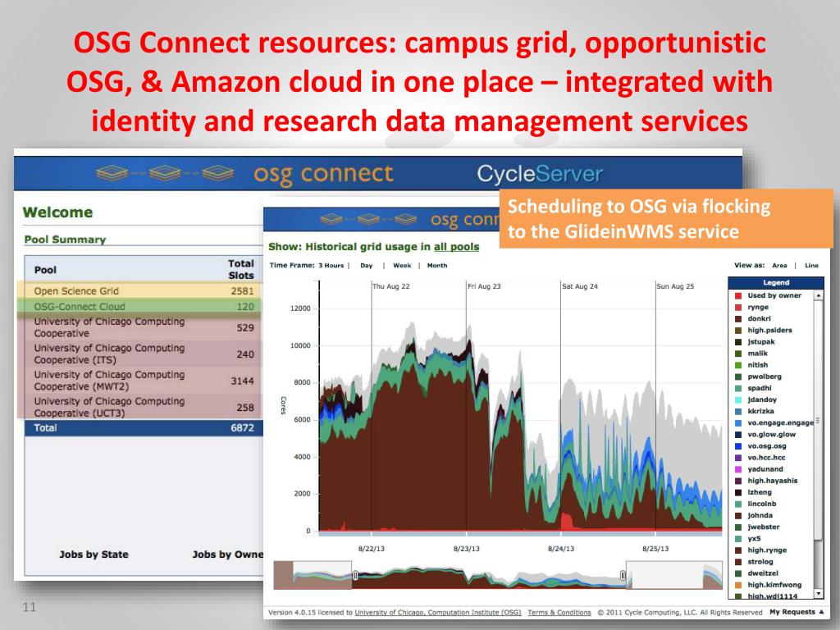
Task: Click the Open Science Grid pool row
Action: [143, 291]
